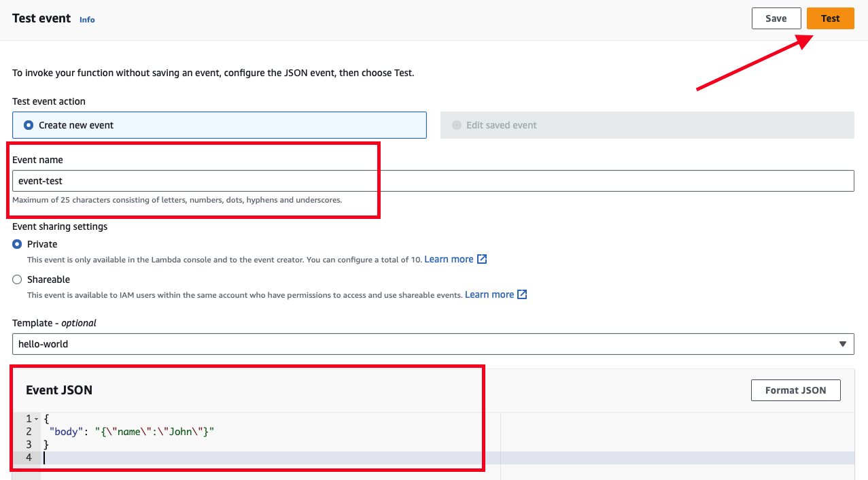Click the Save button
Screen dimensions: 868x480
776,18
